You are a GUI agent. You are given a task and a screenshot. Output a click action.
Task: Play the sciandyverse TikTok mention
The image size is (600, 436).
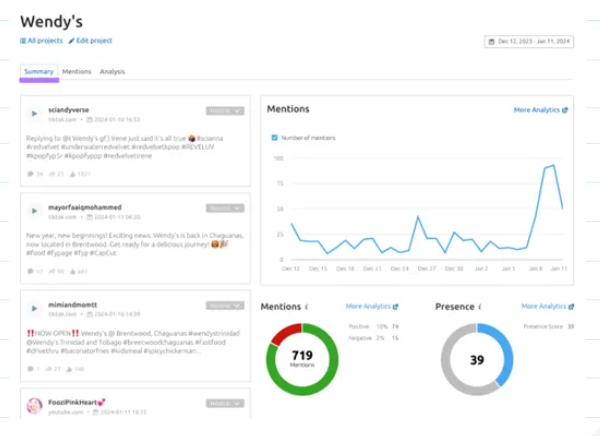click(34, 114)
